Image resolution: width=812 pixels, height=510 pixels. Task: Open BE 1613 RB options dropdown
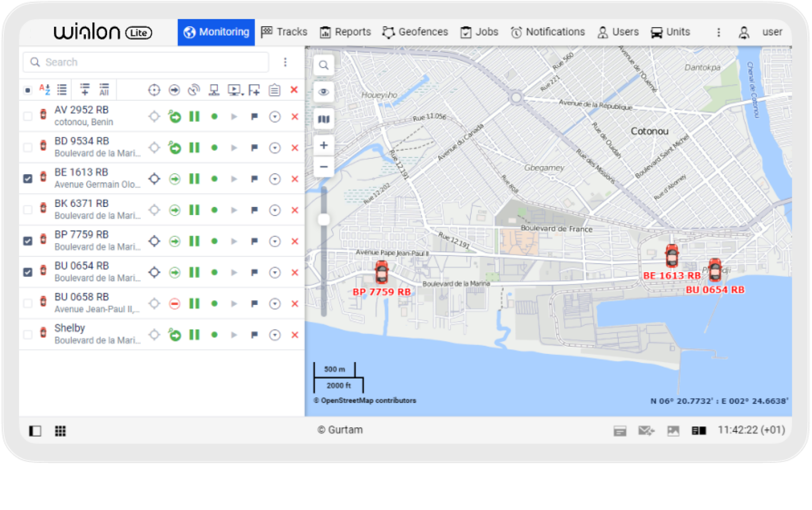click(x=275, y=179)
